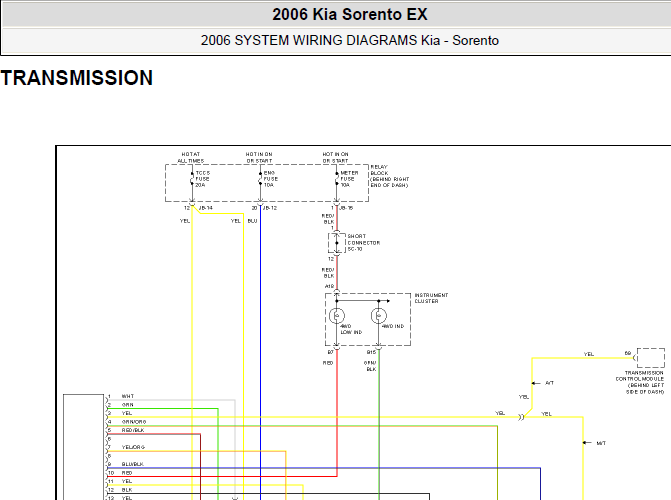Click the TCCS fuse symbol in the relay block

(192, 179)
